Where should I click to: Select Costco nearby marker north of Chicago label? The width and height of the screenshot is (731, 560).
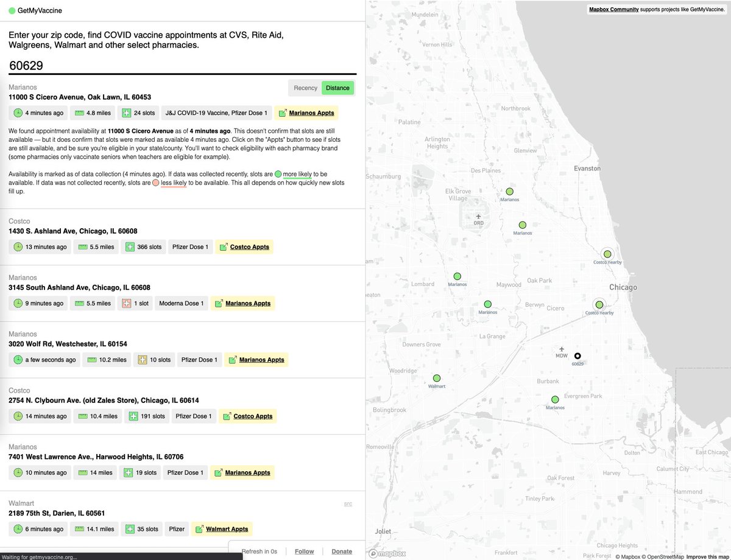click(x=607, y=254)
